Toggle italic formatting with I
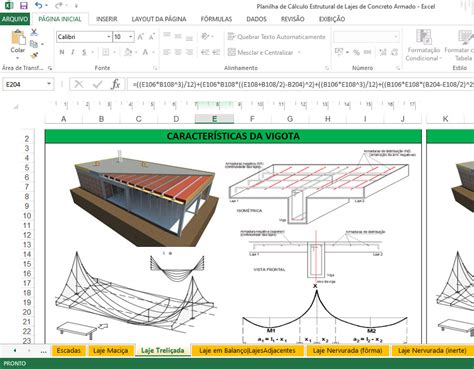 click(x=73, y=52)
